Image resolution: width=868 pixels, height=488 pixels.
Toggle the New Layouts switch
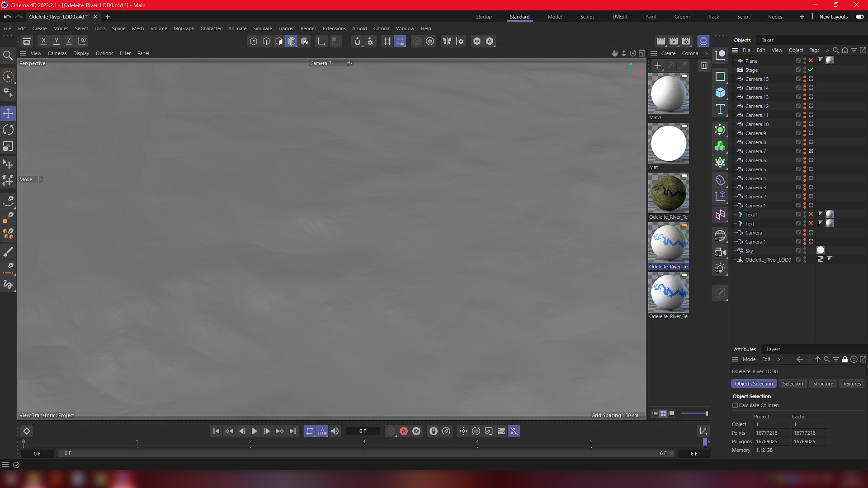coord(860,17)
